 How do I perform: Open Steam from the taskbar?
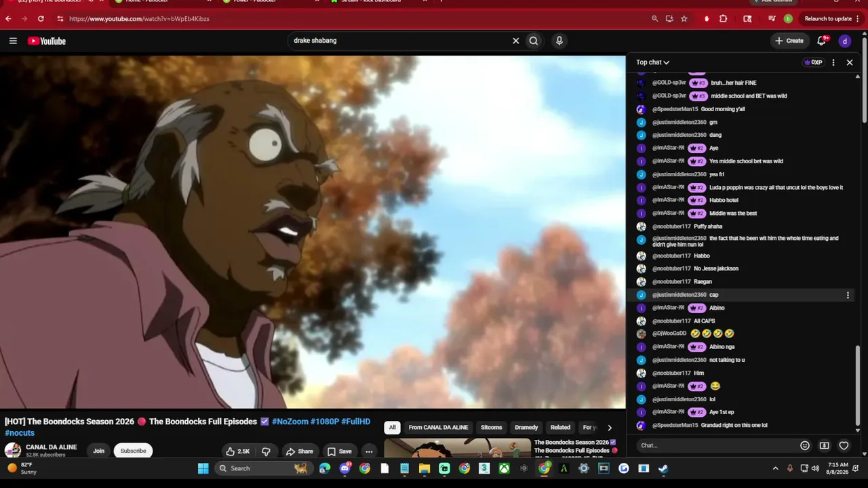coord(663,468)
